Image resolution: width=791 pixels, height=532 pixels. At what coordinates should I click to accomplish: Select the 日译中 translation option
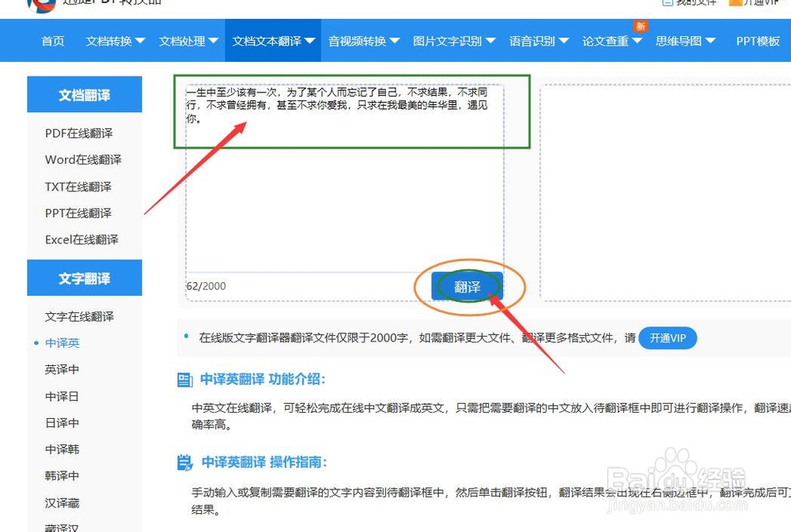coord(62,423)
